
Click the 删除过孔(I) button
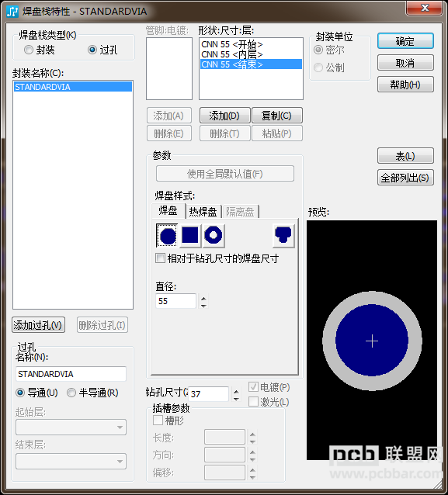point(102,325)
